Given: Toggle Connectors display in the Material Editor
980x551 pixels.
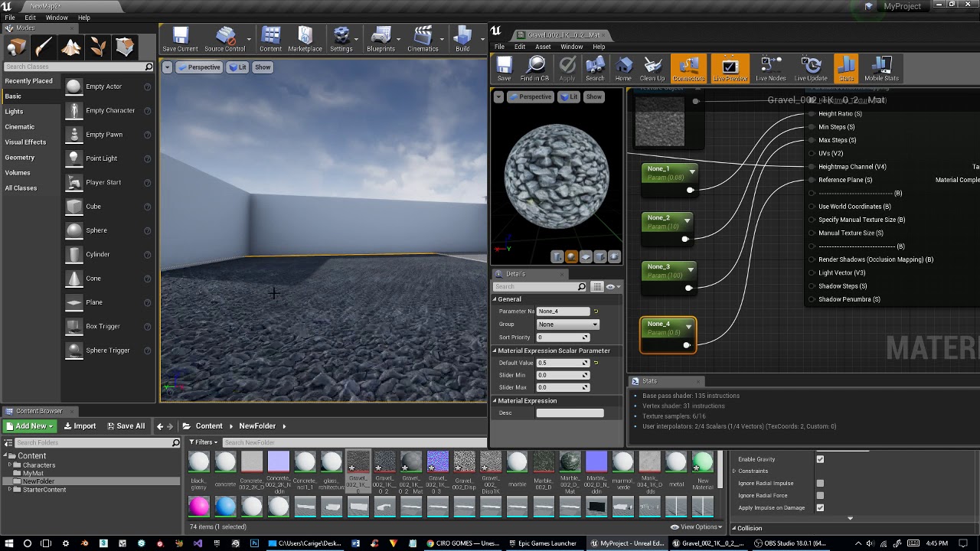Looking at the screenshot, I should [x=688, y=69].
